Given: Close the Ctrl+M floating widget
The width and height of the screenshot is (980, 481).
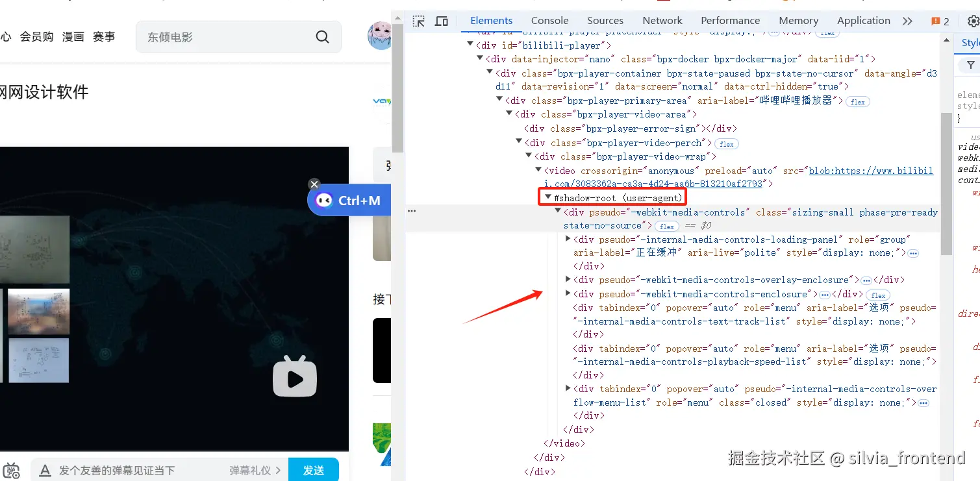Looking at the screenshot, I should pyautogui.click(x=314, y=184).
